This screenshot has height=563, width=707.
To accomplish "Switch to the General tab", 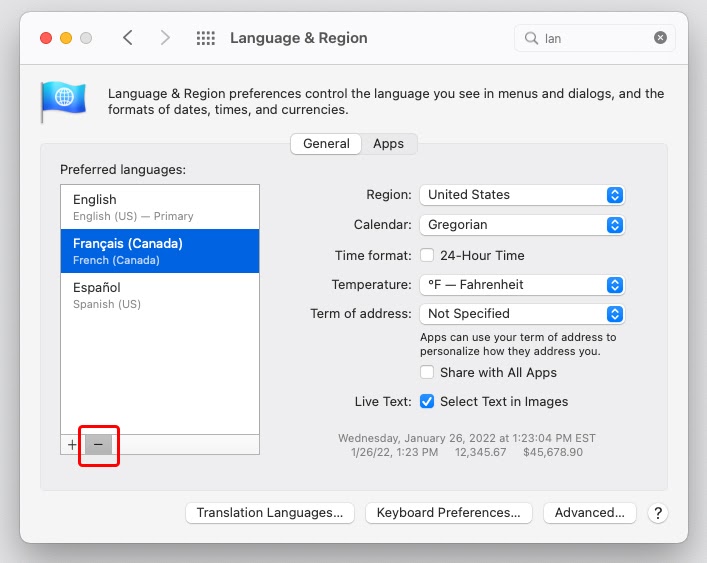I will (x=326, y=144).
